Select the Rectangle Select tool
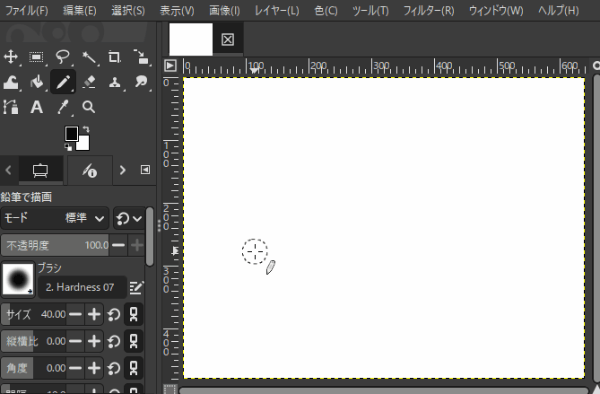600x394 pixels. 36,57
